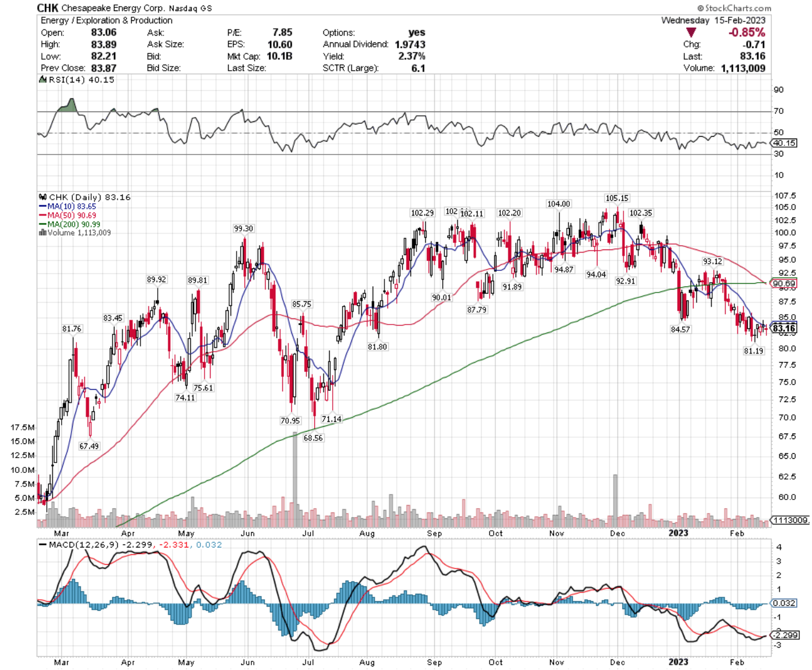
Task: Click the 81.80 August low label
Action: pyautogui.click(x=378, y=347)
